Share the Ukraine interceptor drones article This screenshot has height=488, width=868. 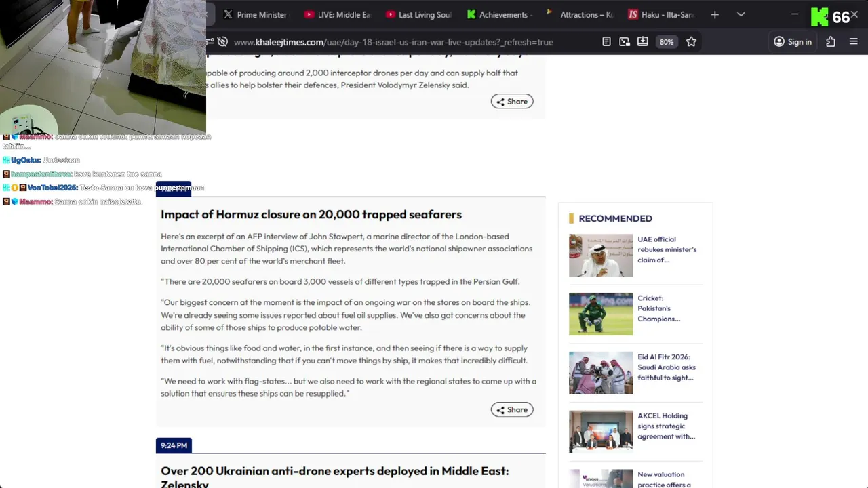click(x=512, y=101)
